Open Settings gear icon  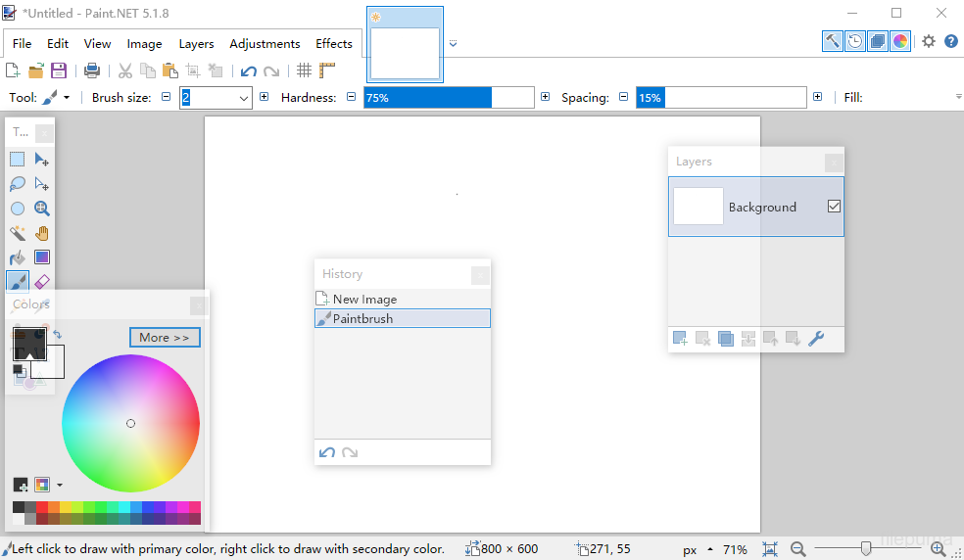929,41
